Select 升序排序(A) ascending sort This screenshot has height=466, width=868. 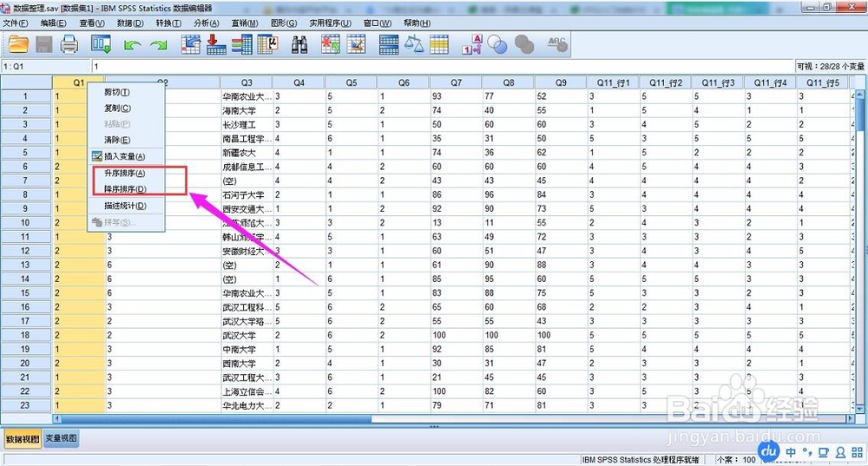126,174
